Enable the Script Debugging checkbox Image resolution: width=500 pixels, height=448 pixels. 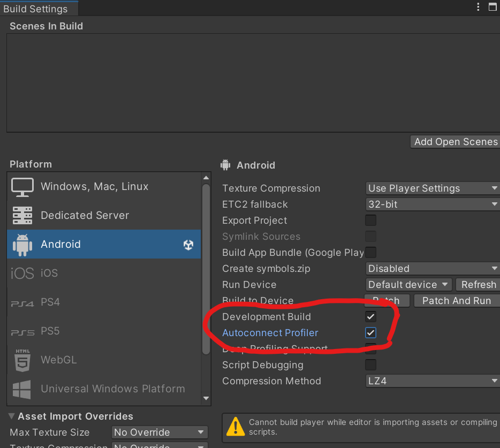(x=370, y=365)
